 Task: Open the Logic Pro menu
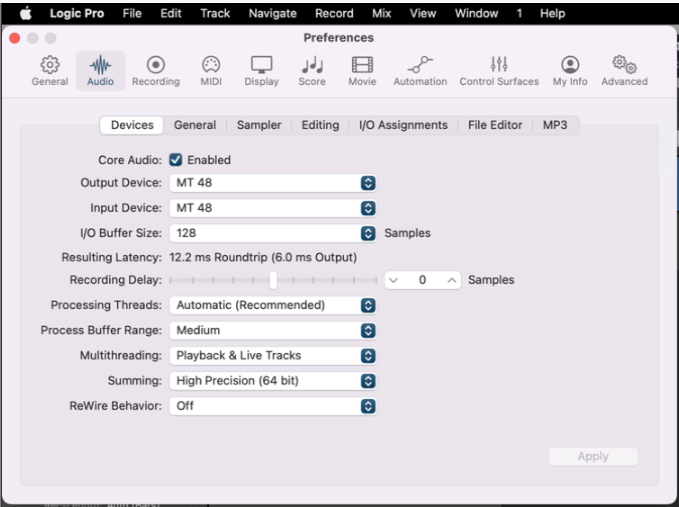pyautogui.click(x=77, y=13)
